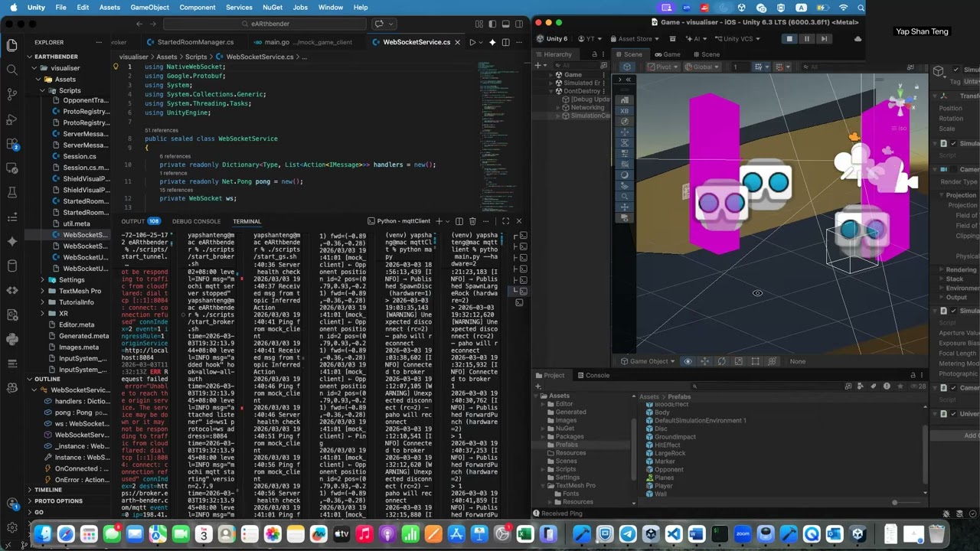The width and height of the screenshot is (980, 551).
Task: Open the Game Object dropdown below Scene view
Action: (646, 361)
